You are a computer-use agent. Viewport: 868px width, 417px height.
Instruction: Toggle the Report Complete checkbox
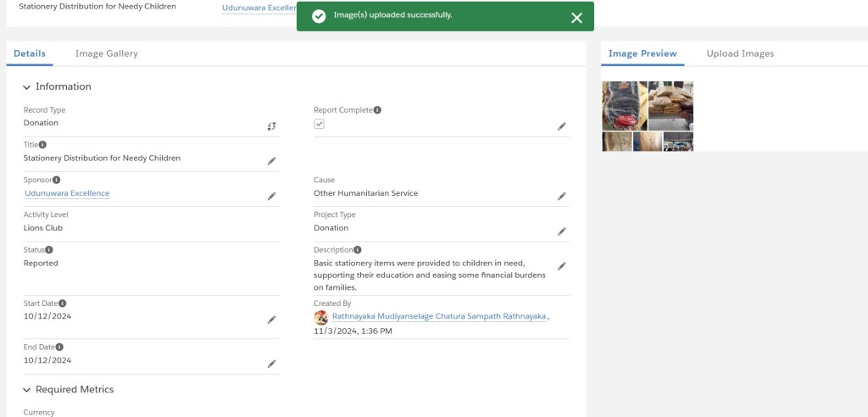pyautogui.click(x=319, y=124)
